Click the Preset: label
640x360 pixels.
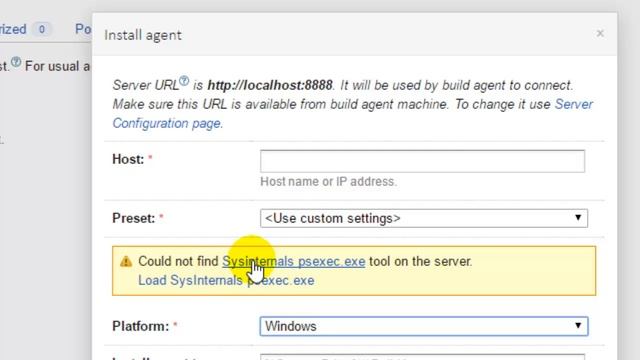(133, 218)
